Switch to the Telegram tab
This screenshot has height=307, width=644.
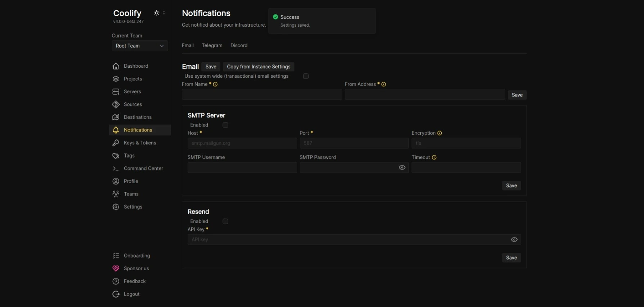[x=212, y=45]
